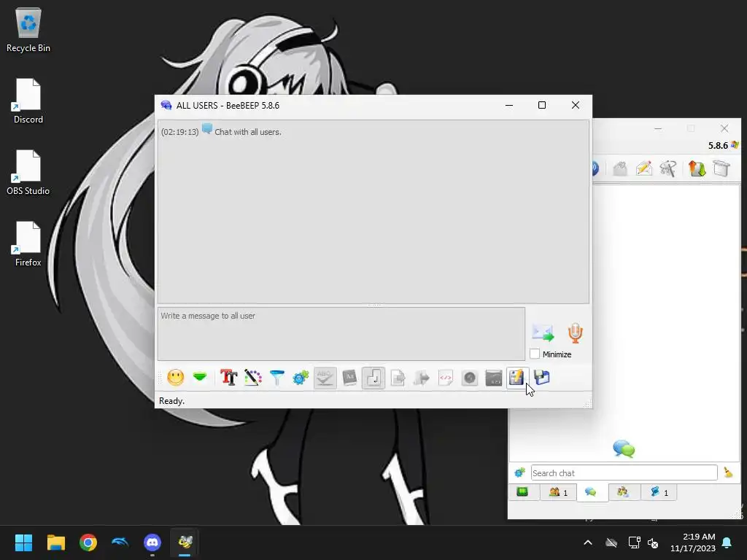Focus the 'Write a message to all user' box
The width and height of the screenshot is (747, 560).
click(x=341, y=334)
